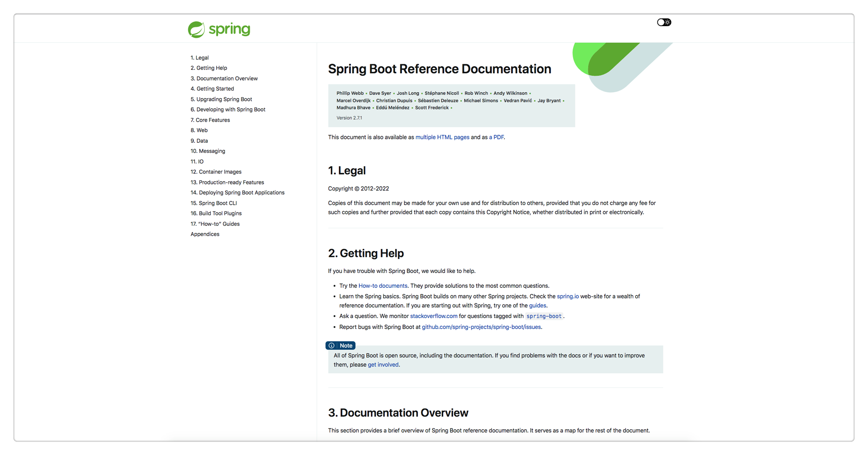Viewport: 868px width, 455px height.
Task: Go to Build Tool Plugins section
Action: point(216,213)
